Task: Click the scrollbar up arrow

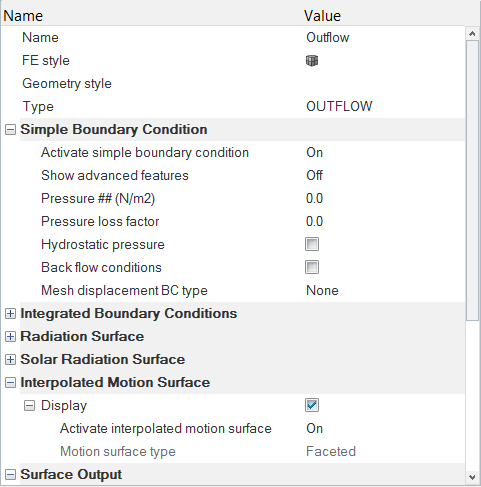Action: click(472, 33)
